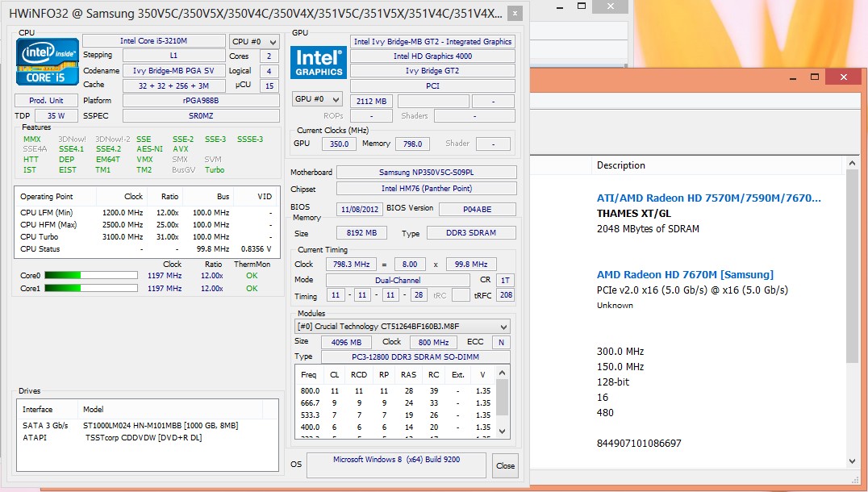Click the HWiNFO Close button
Image resolution: width=868 pixels, height=492 pixels.
click(506, 465)
